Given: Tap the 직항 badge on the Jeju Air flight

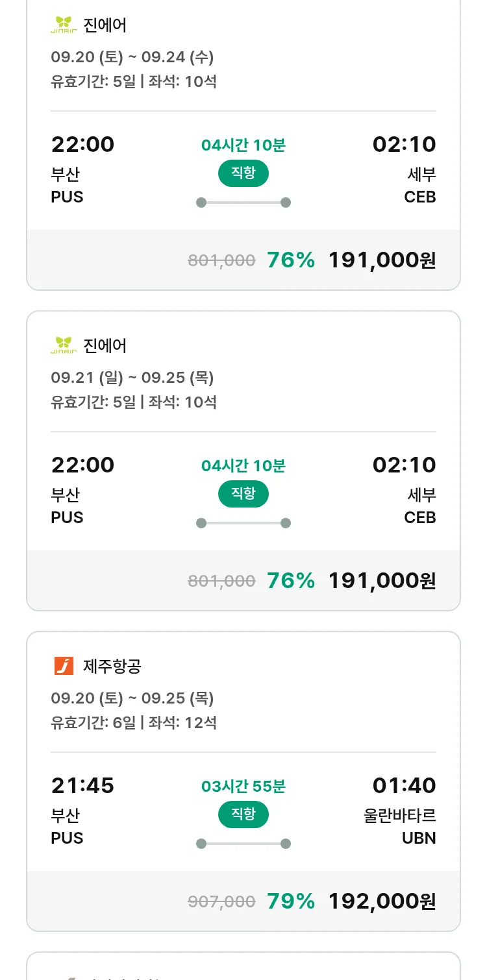Looking at the screenshot, I should click(x=243, y=815).
